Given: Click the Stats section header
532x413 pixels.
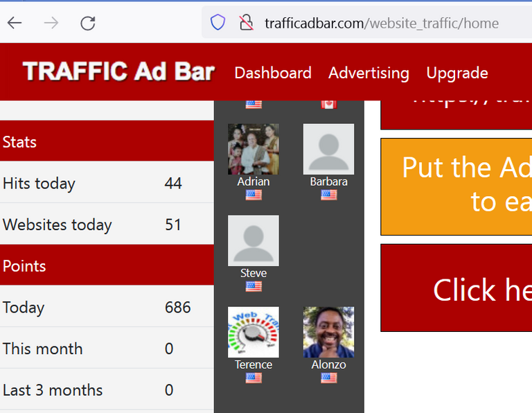Looking at the screenshot, I should pyautogui.click(x=107, y=141).
